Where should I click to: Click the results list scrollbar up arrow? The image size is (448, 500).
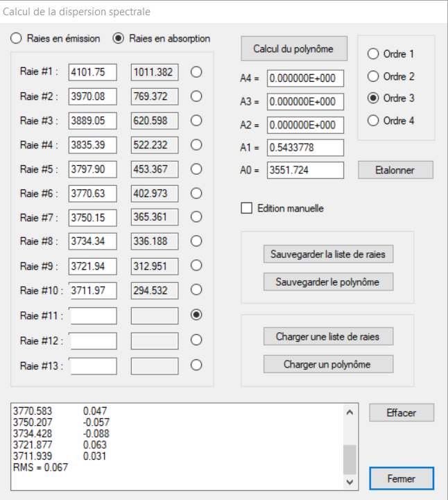(349, 413)
